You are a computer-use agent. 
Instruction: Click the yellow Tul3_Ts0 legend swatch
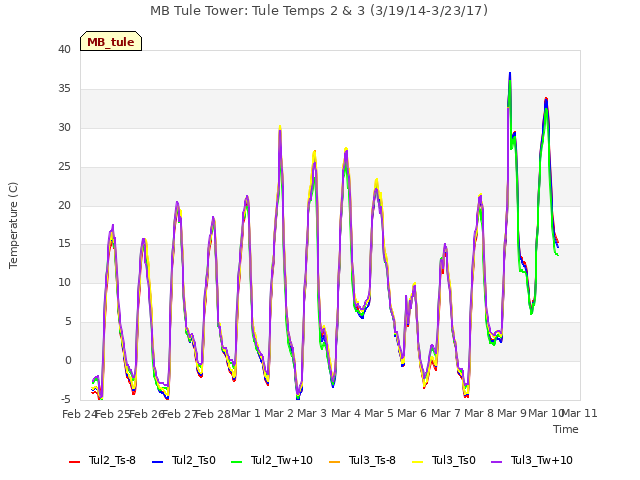point(417,462)
